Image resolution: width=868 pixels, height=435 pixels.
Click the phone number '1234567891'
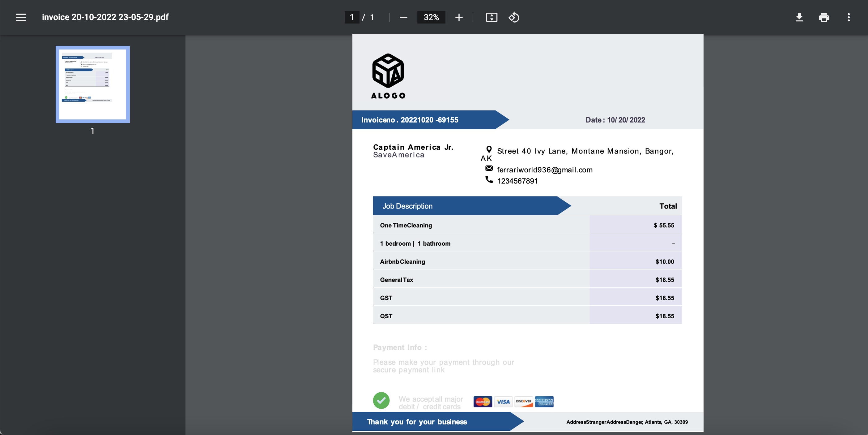pyautogui.click(x=517, y=181)
